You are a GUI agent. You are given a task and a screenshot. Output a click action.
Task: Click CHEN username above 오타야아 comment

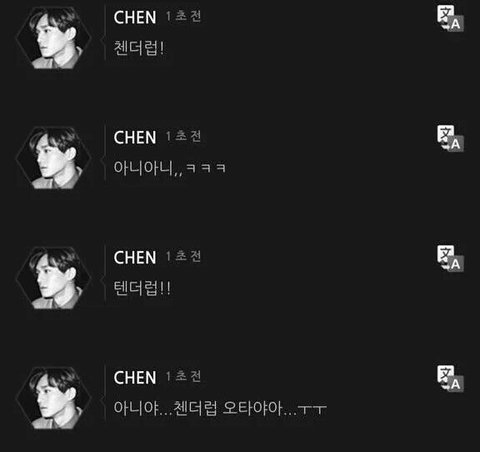coord(135,377)
